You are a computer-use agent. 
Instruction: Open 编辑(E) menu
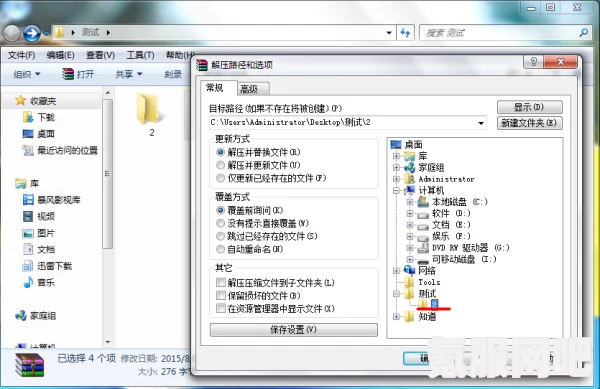coord(60,55)
